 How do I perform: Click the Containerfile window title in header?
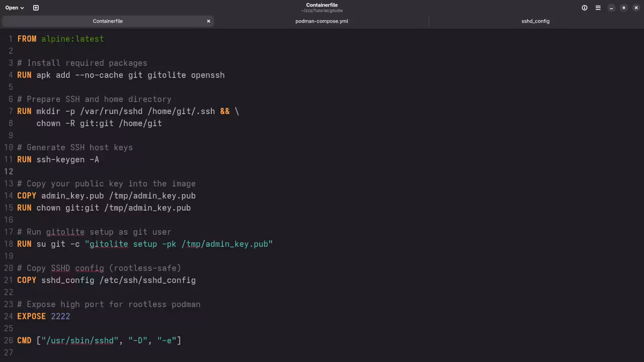click(321, 5)
